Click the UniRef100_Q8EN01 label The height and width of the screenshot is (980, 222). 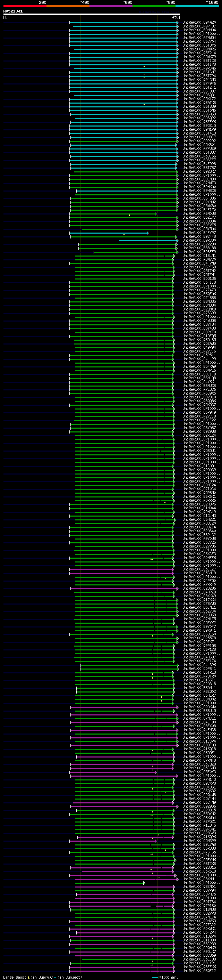199,886
